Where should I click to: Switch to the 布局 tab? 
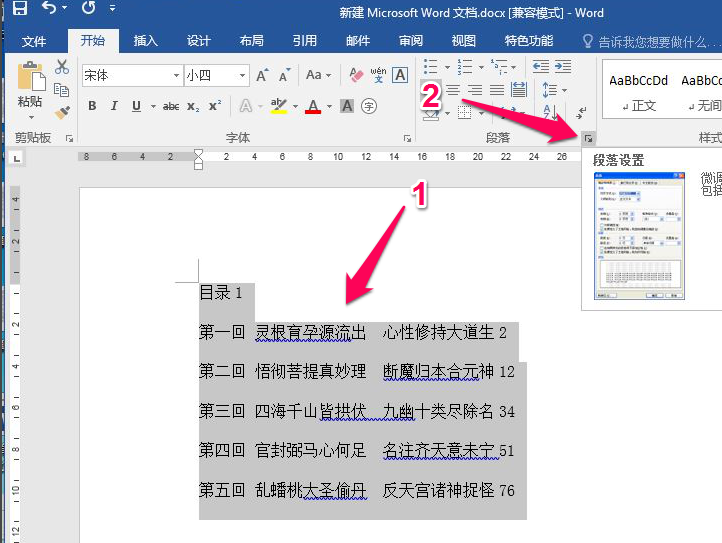click(x=251, y=41)
